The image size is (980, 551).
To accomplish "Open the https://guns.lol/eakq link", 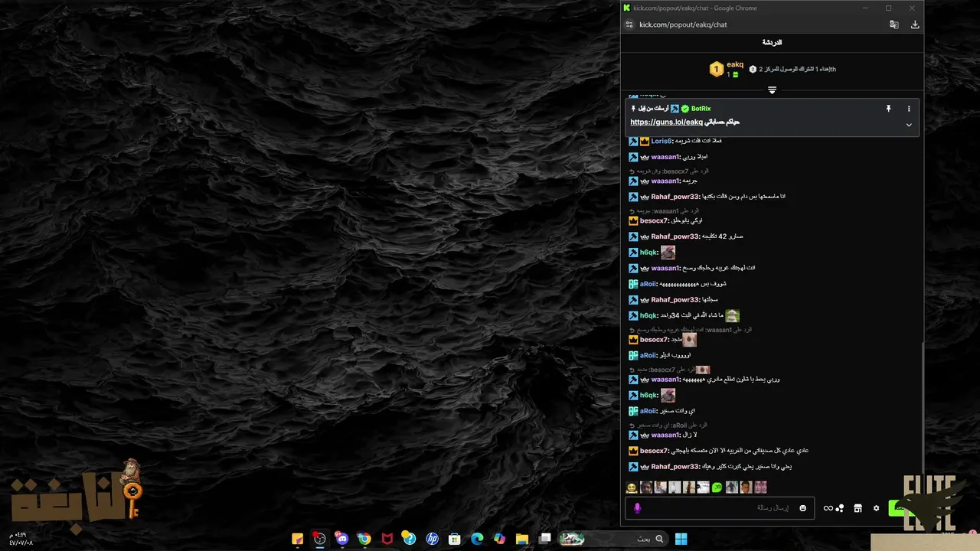I will tap(666, 122).
